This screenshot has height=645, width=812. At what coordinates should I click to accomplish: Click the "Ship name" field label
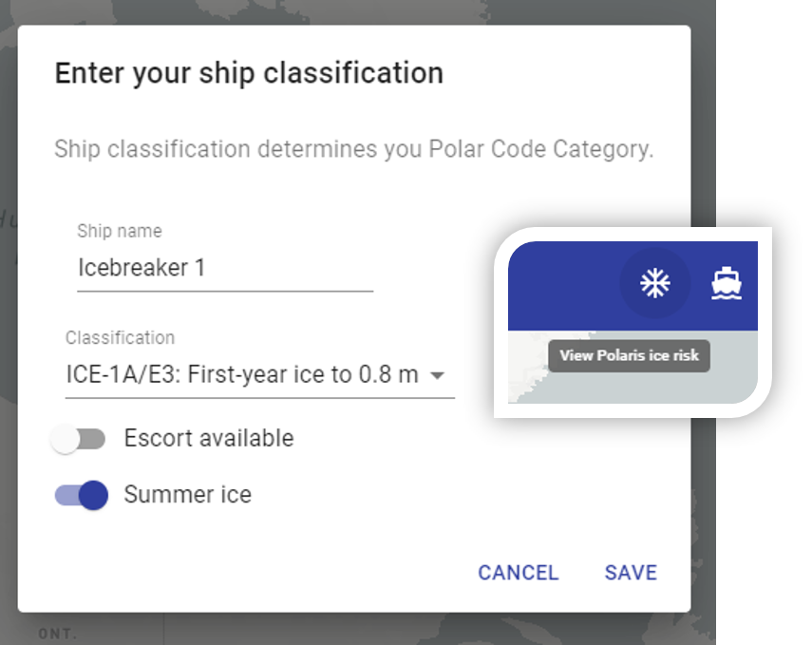click(119, 231)
